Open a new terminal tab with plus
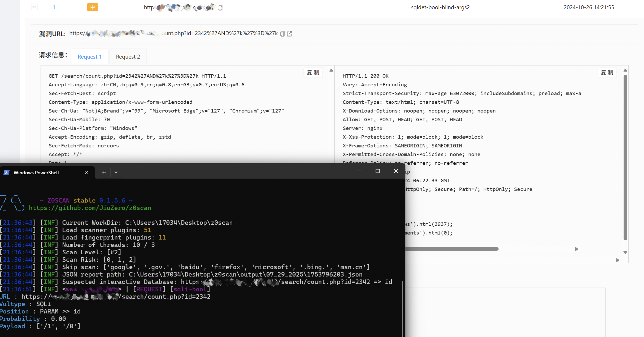 tap(104, 172)
